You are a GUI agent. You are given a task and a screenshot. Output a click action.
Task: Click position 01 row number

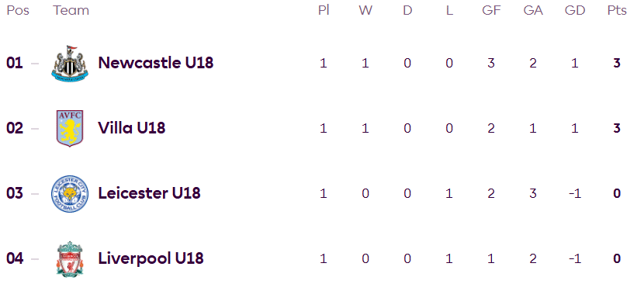pos(15,64)
